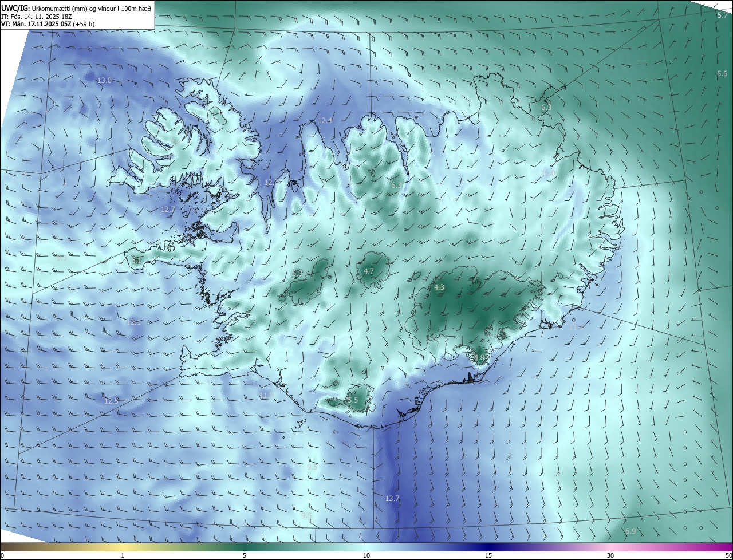Screen dimensions: 733x560
Task: Click the 4.3 value label on the glacier
Action: click(439, 287)
